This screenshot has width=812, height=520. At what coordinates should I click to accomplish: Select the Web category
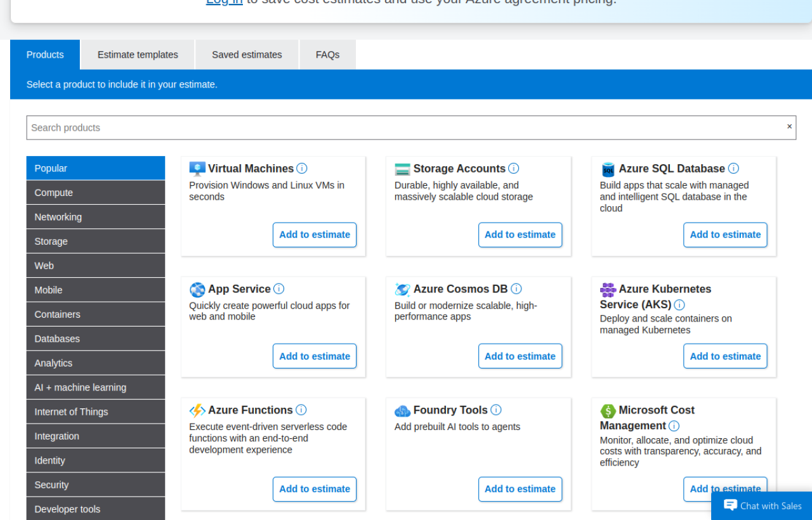tap(96, 266)
